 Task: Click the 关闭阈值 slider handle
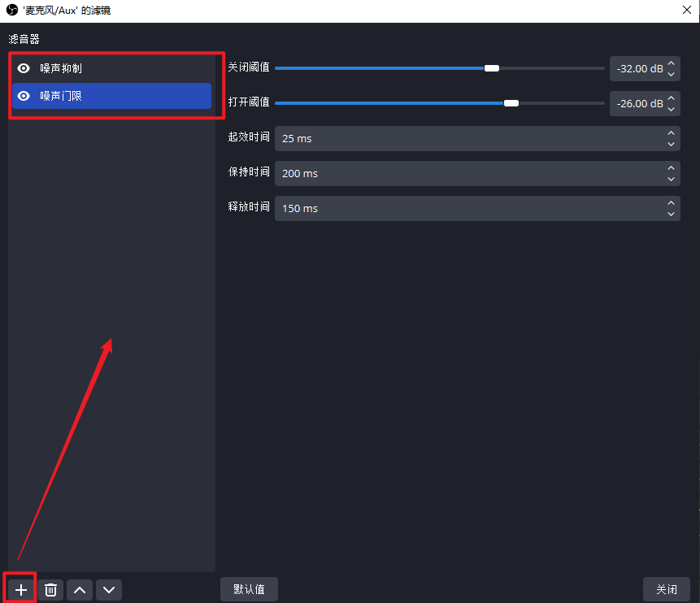point(492,68)
